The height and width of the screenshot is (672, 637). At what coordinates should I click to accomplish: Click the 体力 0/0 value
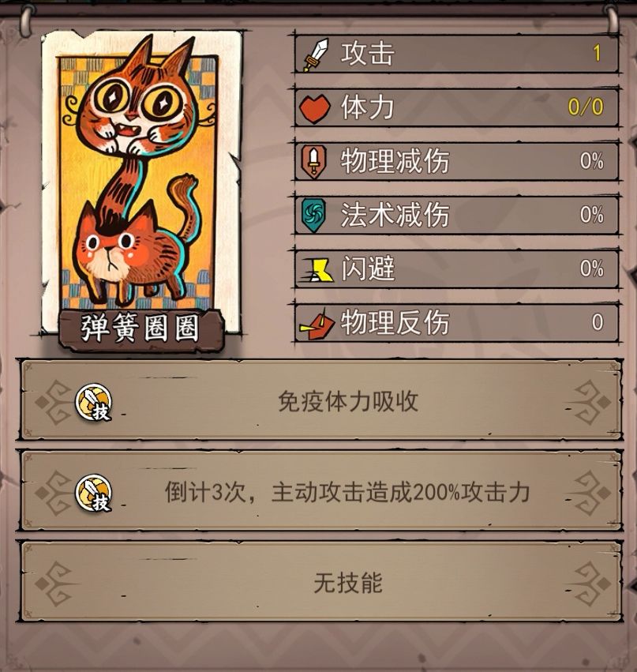coord(586,107)
